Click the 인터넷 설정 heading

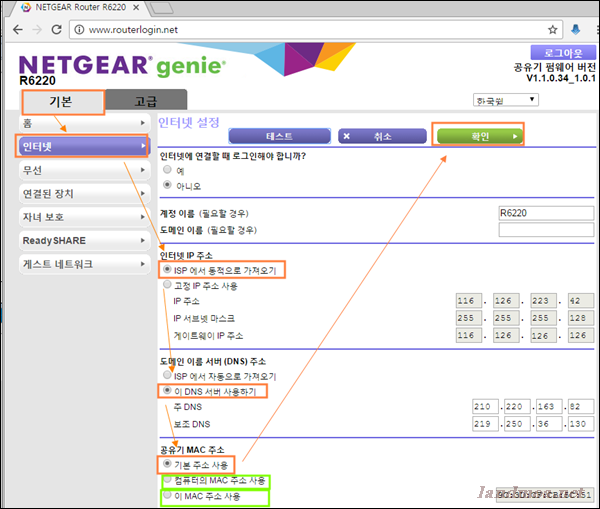pyautogui.click(x=189, y=123)
